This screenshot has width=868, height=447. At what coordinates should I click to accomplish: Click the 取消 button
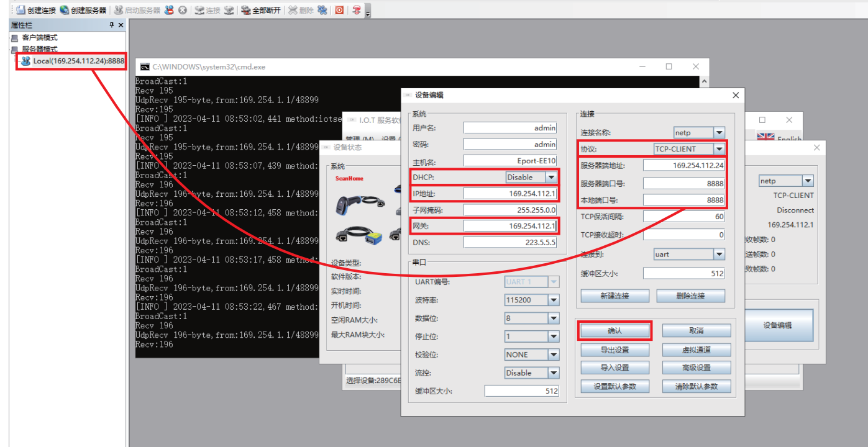tap(697, 331)
